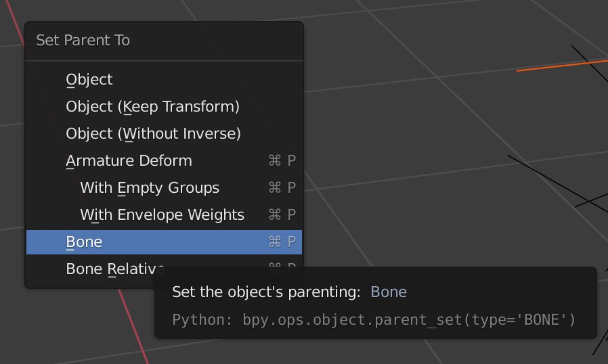The height and width of the screenshot is (364, 608).
Task: Choose Object (Keep Transform) parenting option
Action: (152, 107)
